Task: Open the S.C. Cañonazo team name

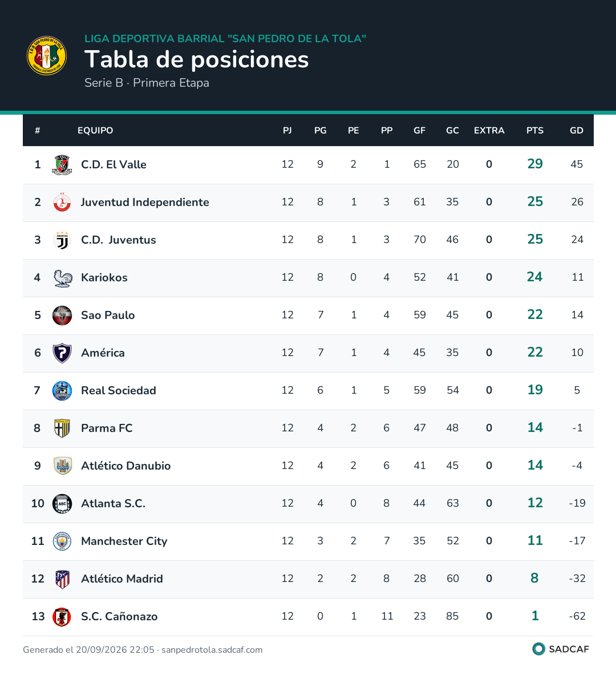Action: pos(119,617)
